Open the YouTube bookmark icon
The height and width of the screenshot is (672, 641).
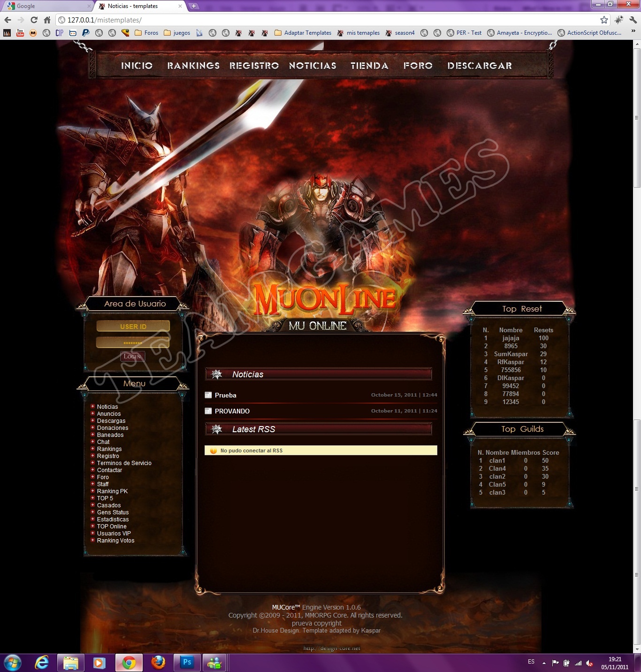point(20,32)
